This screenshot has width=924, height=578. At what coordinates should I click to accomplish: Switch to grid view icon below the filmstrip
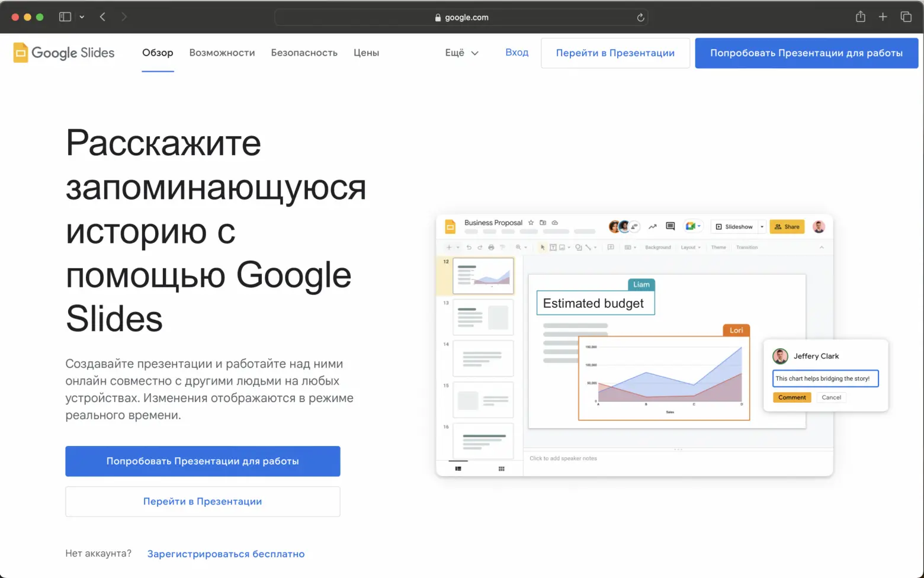click(502, 468)
